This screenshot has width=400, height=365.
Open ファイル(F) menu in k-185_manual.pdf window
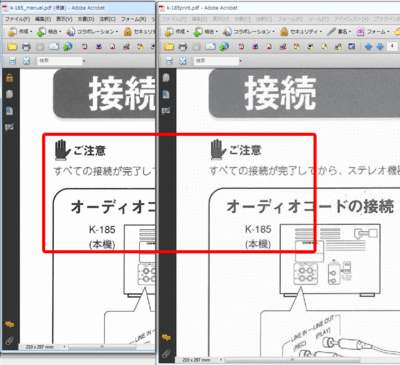point(17,19)
